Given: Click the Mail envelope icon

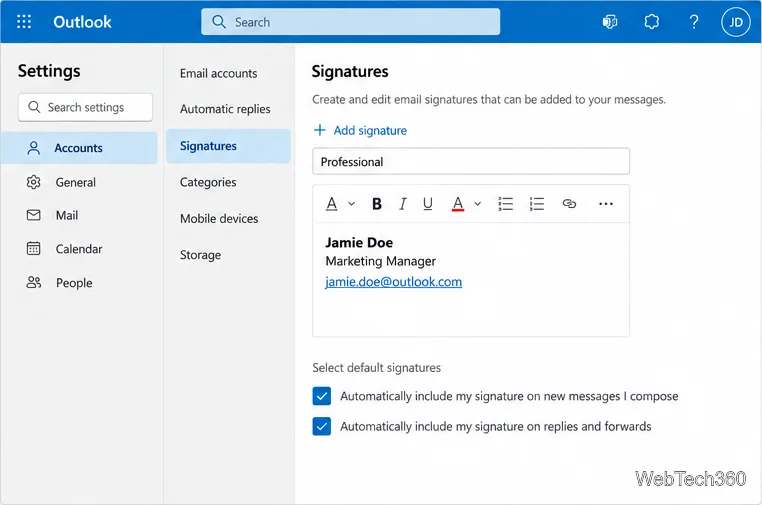Looking at the screenshot, I should coord(34,215).
